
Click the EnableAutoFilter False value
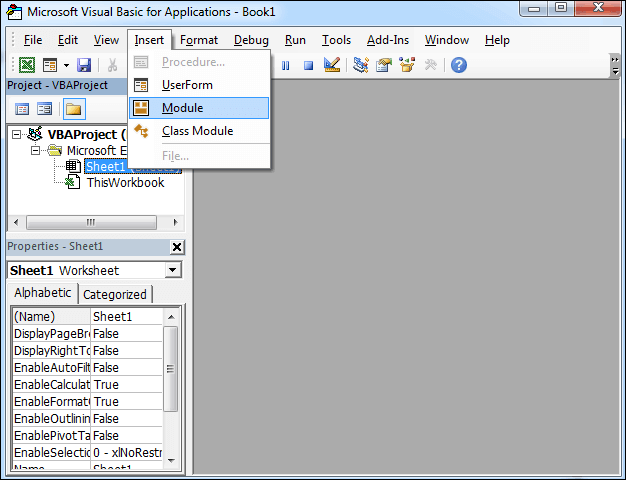pyautogui.click(x=127, y=367)
